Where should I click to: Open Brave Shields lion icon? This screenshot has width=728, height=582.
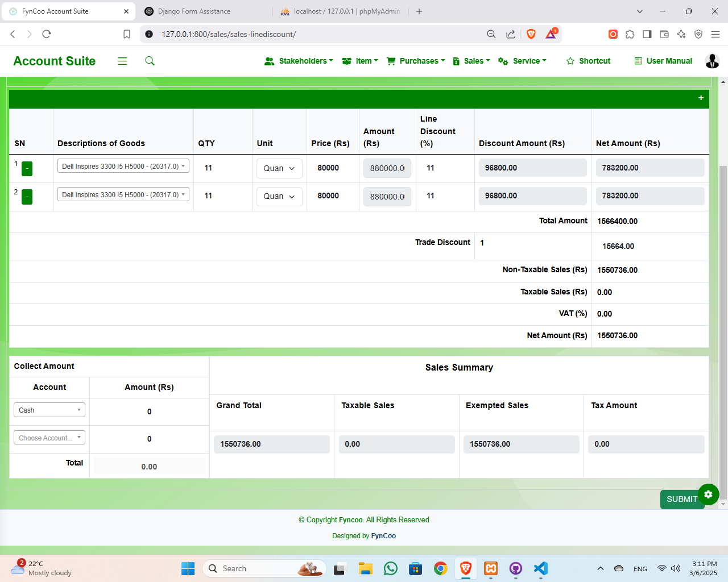click(531, 34)
